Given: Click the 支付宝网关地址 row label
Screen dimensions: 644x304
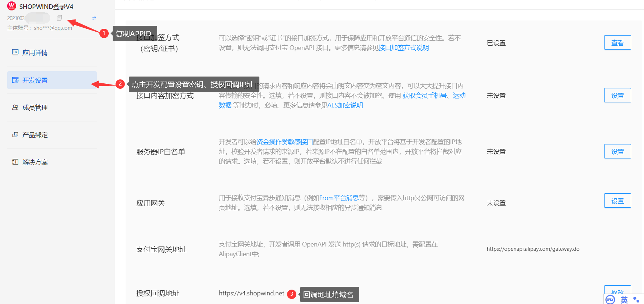Looking at the screenshot, I should click(161, 249).
